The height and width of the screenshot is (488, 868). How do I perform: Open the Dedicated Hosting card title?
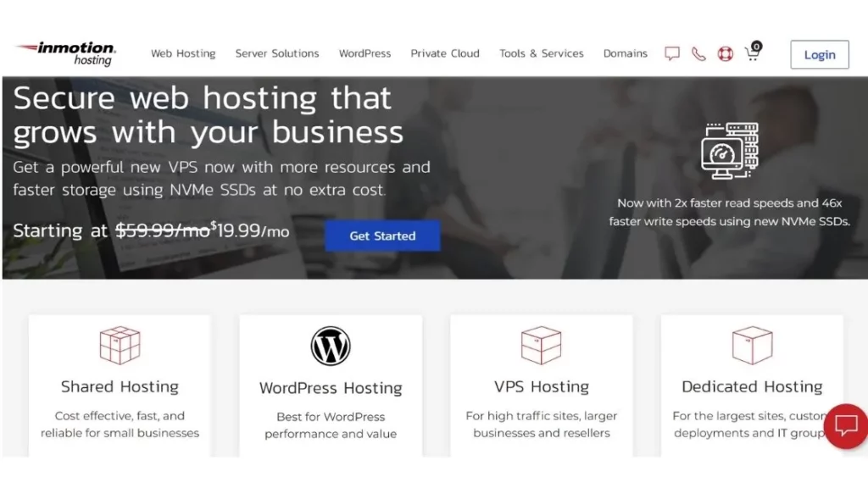click(x=752, y=386)
